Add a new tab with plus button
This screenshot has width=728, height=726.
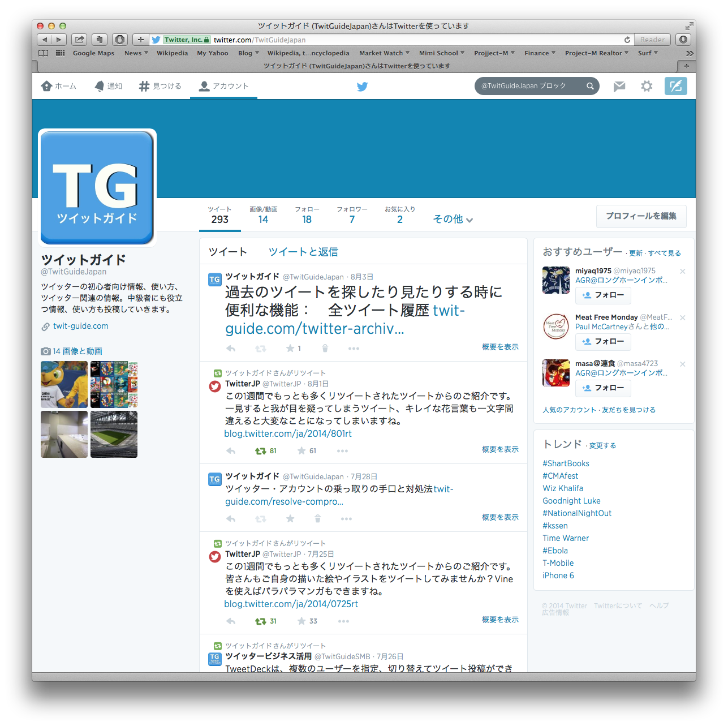click(141, 40)
